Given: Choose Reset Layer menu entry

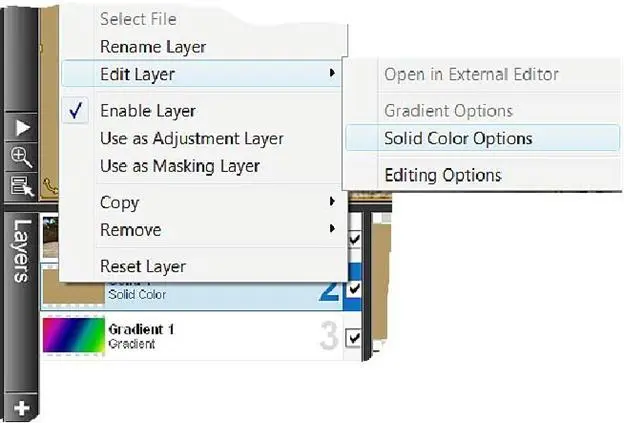Looking at the screenshot, I should pos(142,266).
